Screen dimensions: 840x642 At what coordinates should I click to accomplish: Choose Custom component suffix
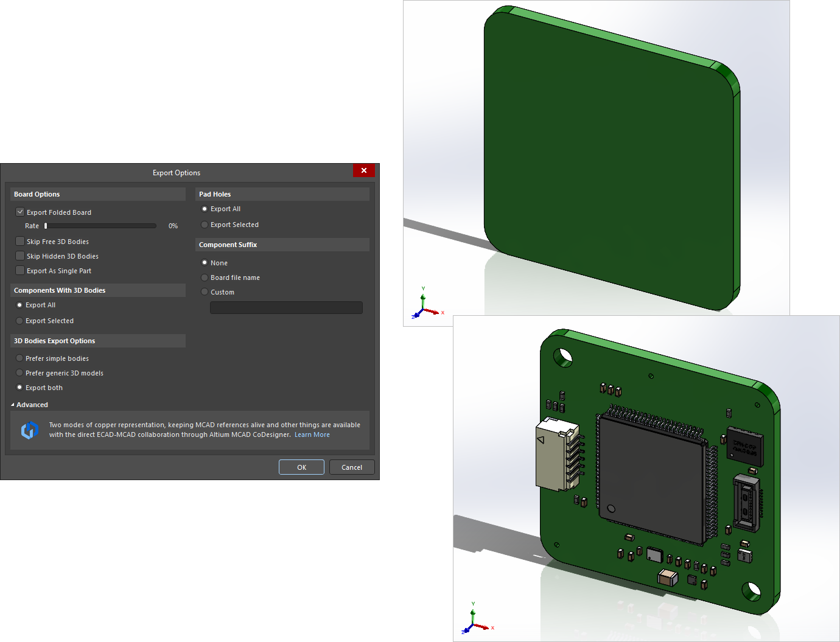click(205, 291)
